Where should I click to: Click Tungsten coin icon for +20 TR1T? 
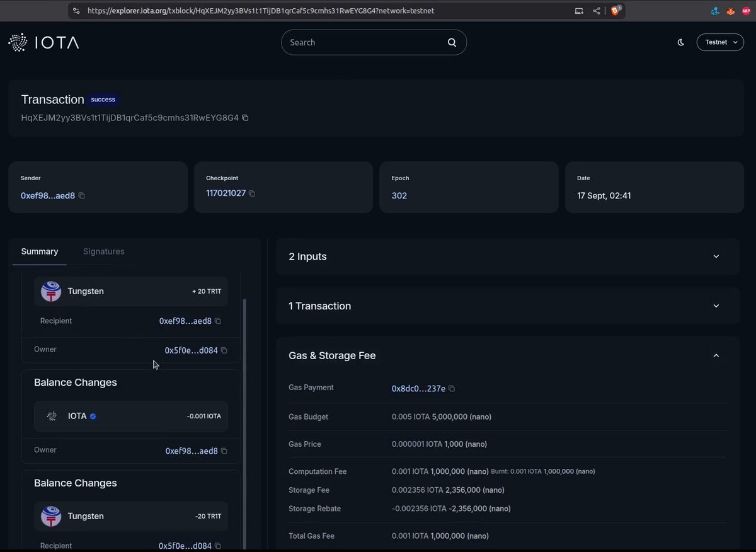pyautogui.click(x=51, y=292)
